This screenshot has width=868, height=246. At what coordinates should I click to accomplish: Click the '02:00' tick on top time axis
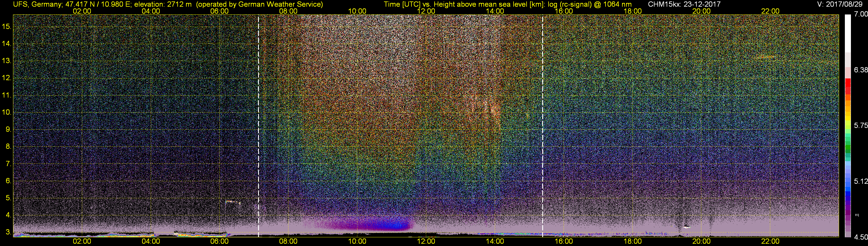[82, 11]
